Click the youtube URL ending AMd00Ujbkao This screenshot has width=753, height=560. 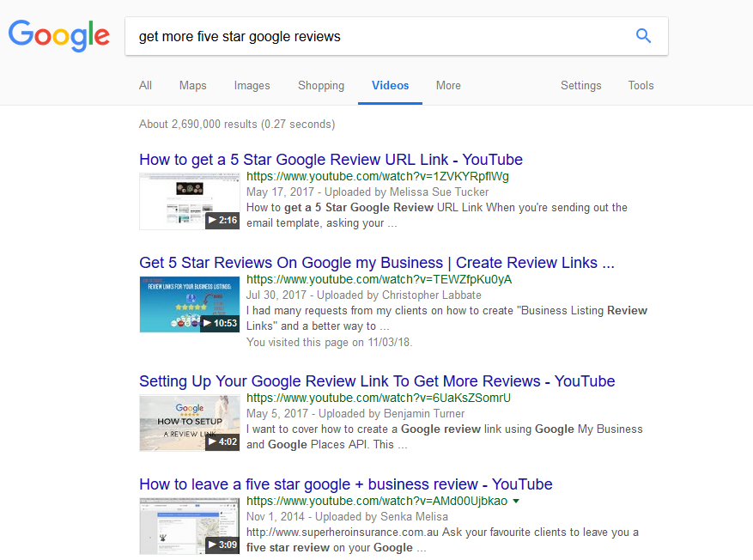click(x=377, y=501)
